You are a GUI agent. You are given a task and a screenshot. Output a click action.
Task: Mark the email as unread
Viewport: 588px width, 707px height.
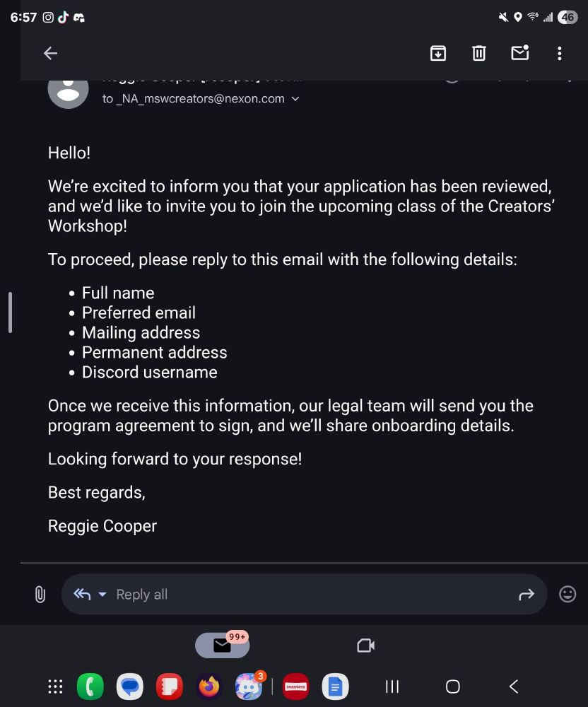coord(520,53)
